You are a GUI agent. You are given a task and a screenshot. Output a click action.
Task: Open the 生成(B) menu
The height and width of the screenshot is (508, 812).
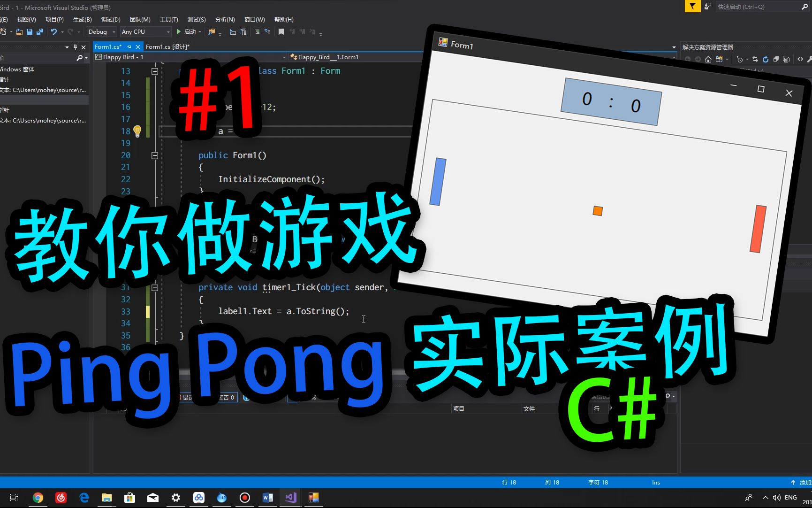click(x=82, y=20)
